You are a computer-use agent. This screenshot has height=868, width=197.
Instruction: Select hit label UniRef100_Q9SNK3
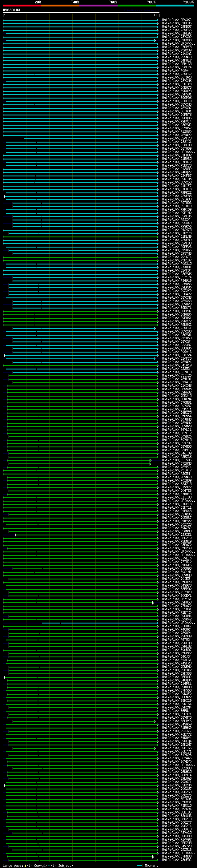tap(177, 57)
